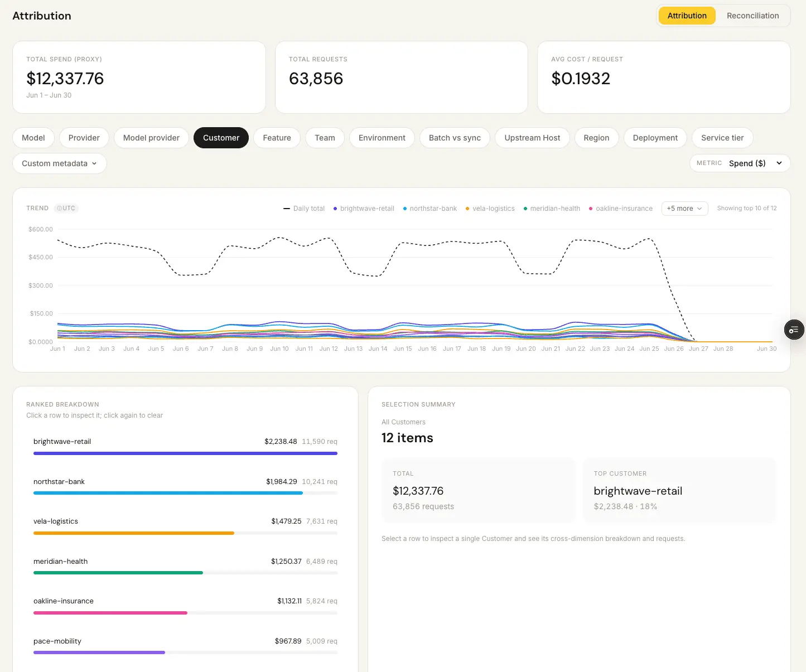The width and height of the screenshot is (806, 672).
Task: Select the Customer dimension pill
Action: click(x=221, y=138)
